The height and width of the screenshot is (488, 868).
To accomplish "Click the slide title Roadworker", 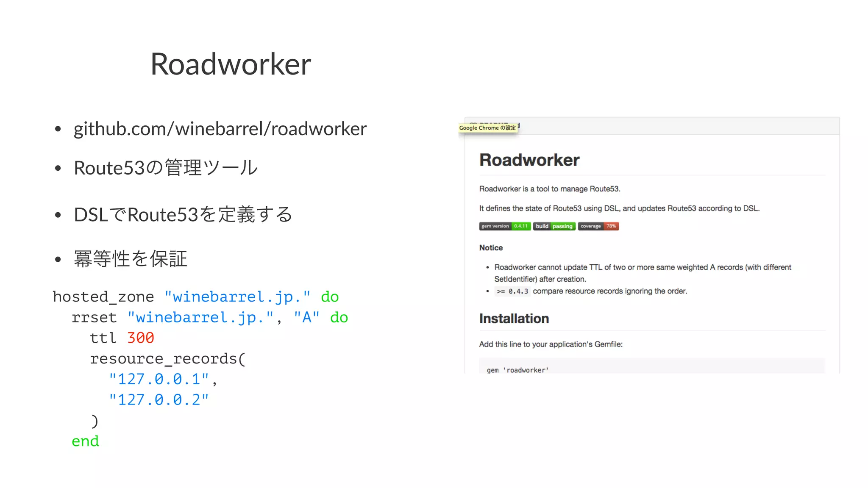I will pyautogui.click(x=231, y=64).
